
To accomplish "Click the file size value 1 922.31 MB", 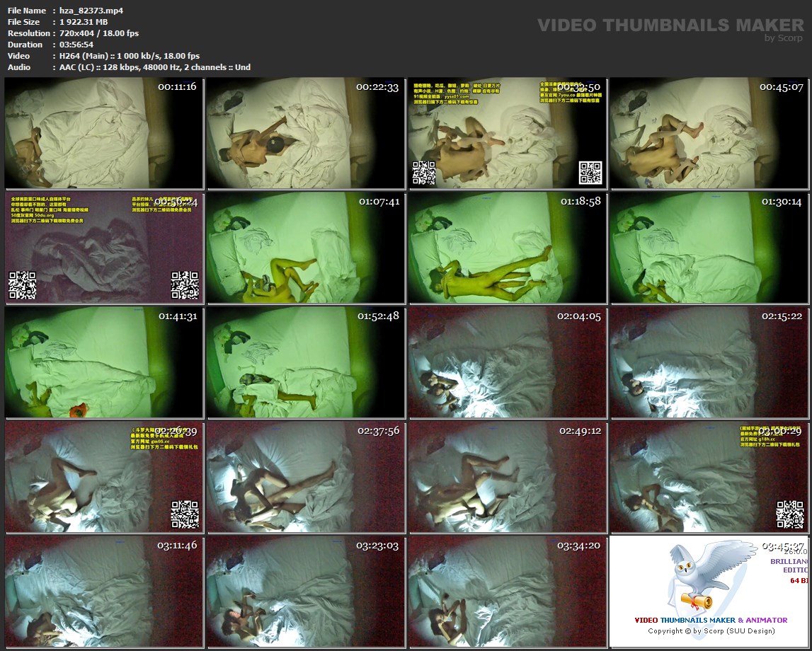I will click(84, 22).
